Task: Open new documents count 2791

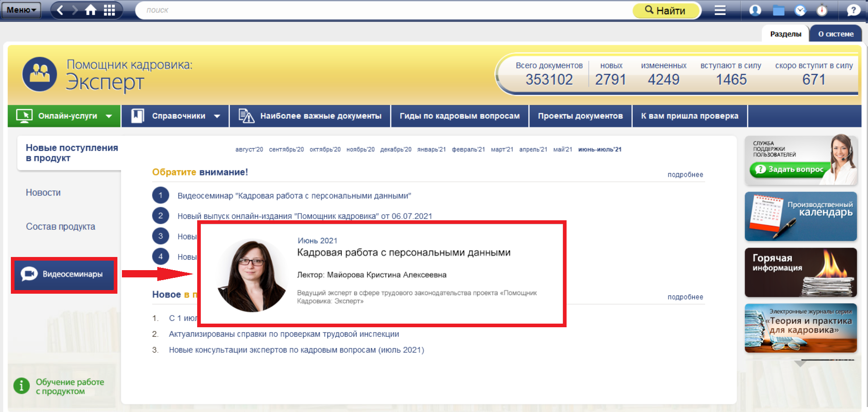Action: (x=611, y=79)
